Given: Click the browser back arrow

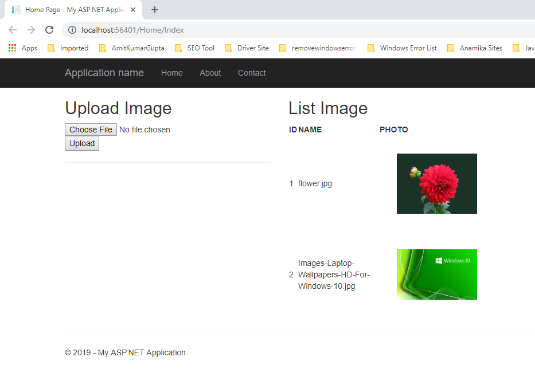Looking at the screenshot, I should (x=13, y=30).
